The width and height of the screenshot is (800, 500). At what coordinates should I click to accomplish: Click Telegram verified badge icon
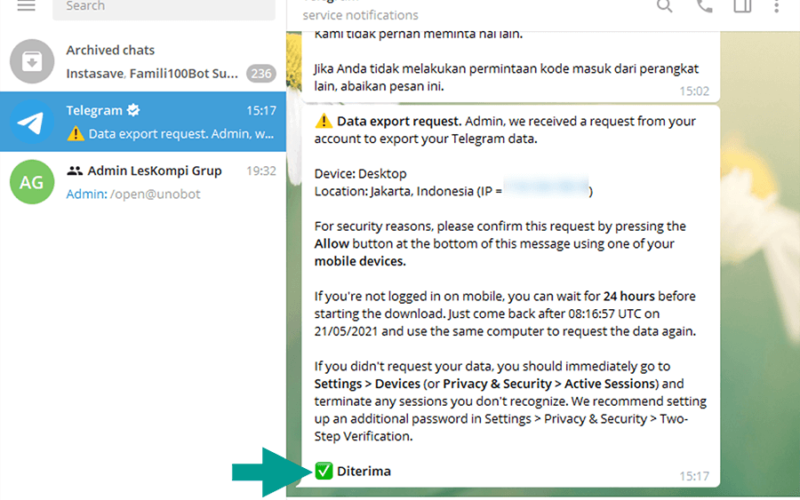click(x=134, y=110)
